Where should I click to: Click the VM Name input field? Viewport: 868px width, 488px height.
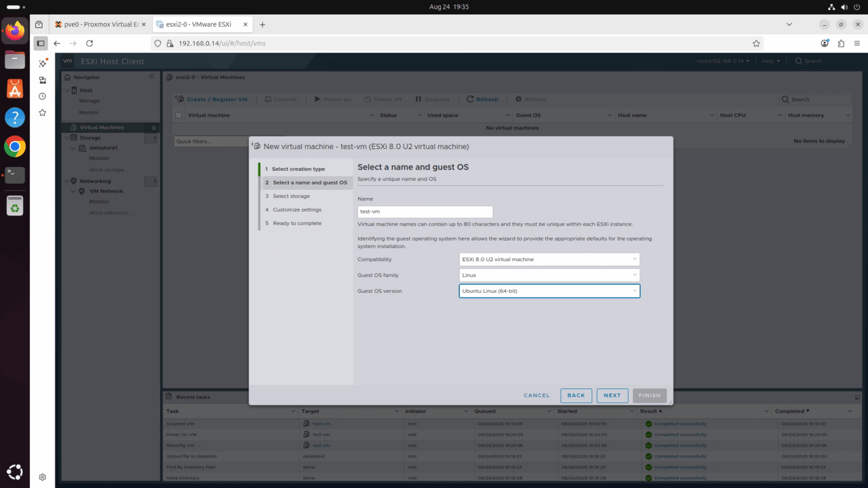click(x=425, y=211)
